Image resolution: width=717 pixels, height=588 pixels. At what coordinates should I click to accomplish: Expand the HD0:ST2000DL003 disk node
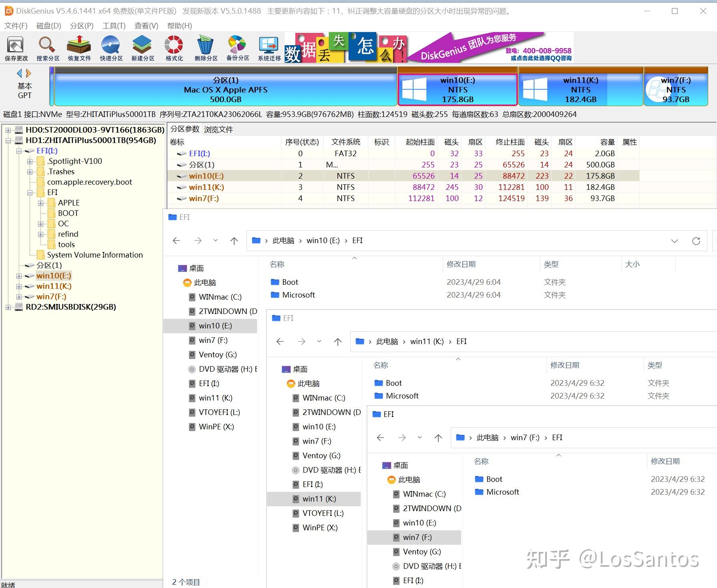click(8, 130)
